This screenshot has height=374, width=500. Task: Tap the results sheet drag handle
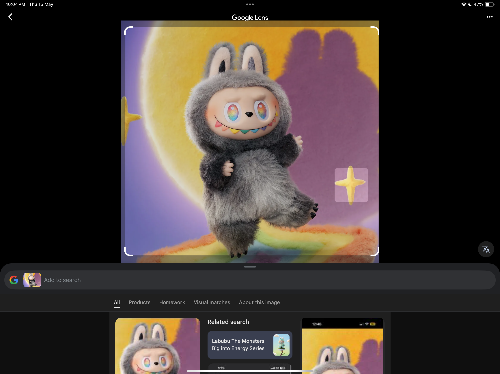pyautogui.click(x=250, y=267)
